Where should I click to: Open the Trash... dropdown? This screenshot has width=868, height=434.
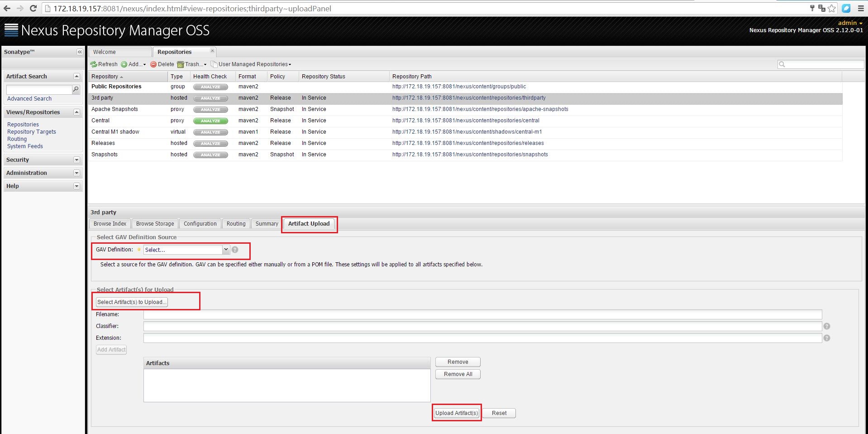pyautogui.click(x=192, y=64)
